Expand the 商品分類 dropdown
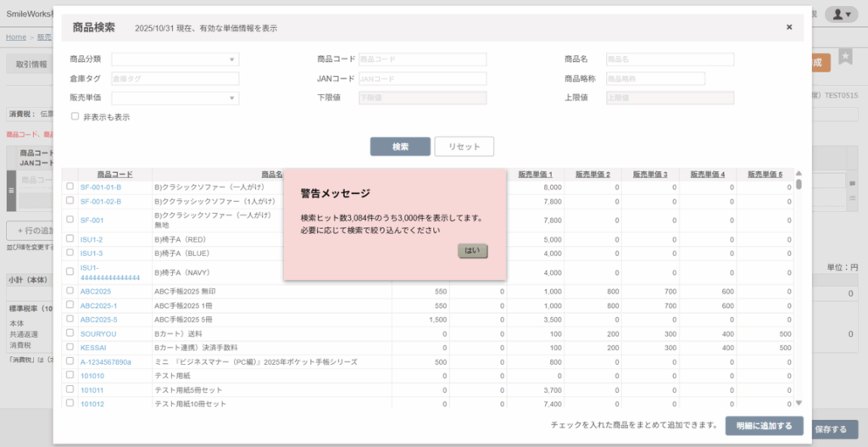 pos(175,59)
